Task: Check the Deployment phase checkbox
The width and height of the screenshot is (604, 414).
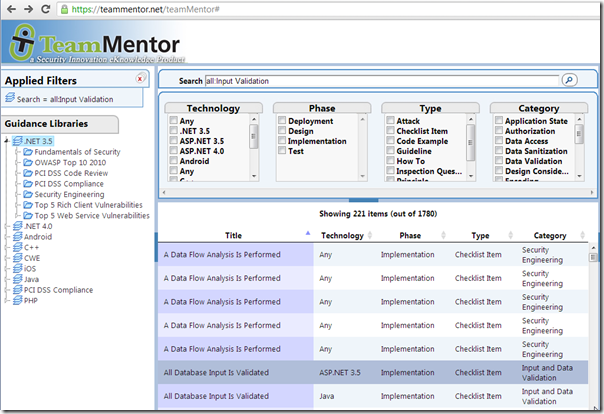Action: pyautogui.click(x=282, y=121)
